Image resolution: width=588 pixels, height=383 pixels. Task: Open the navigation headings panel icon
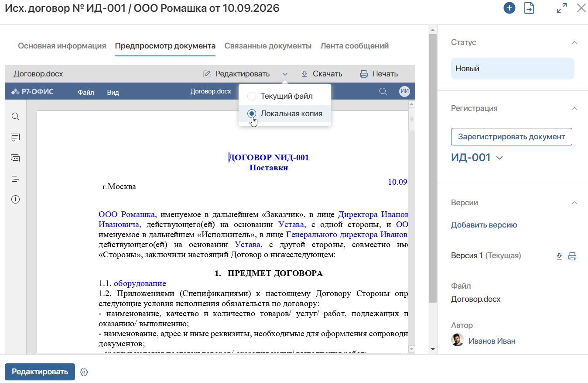click(15, 179)
